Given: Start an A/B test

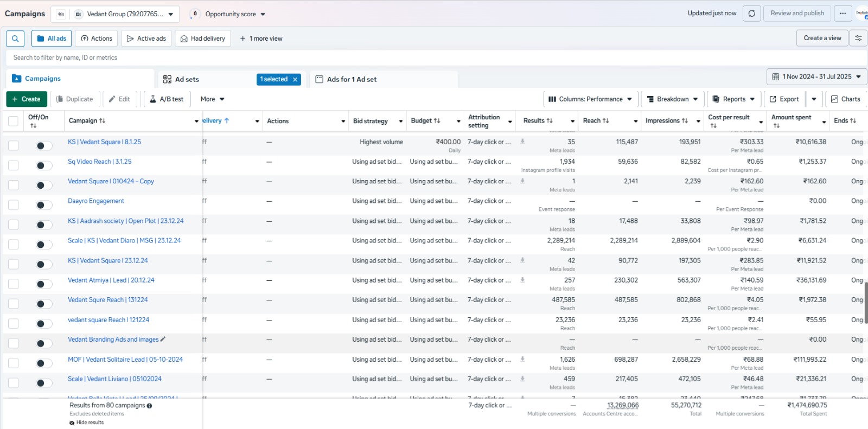Looking at the screenshot, I should pyautogui.click(x=167, y=99).
